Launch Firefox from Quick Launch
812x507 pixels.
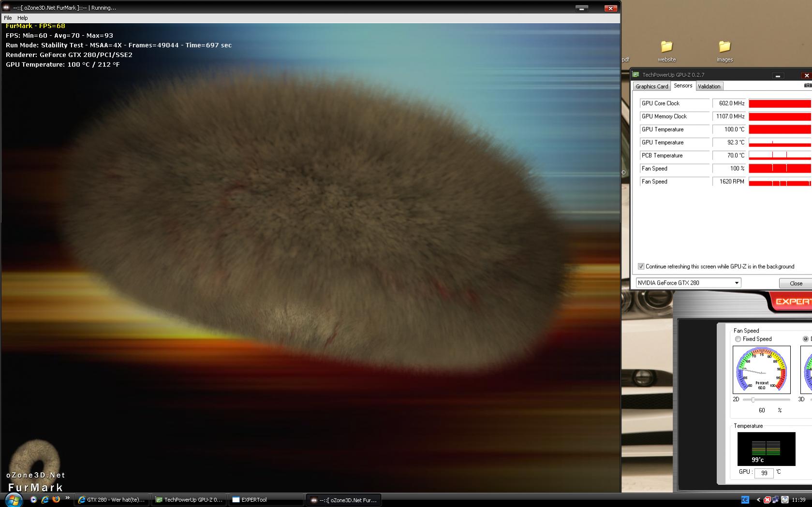(x=56, y=499)
